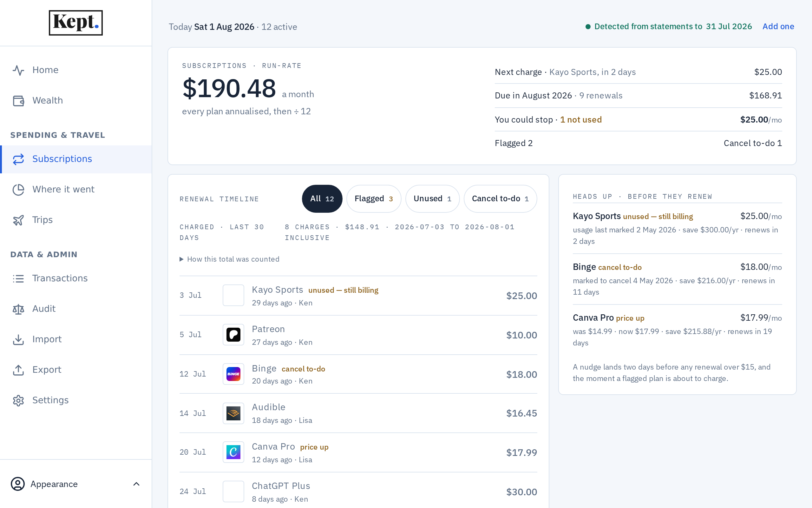Click the Audible logo thumbnail
The image size is (812, 508).
tap(233, 413)
